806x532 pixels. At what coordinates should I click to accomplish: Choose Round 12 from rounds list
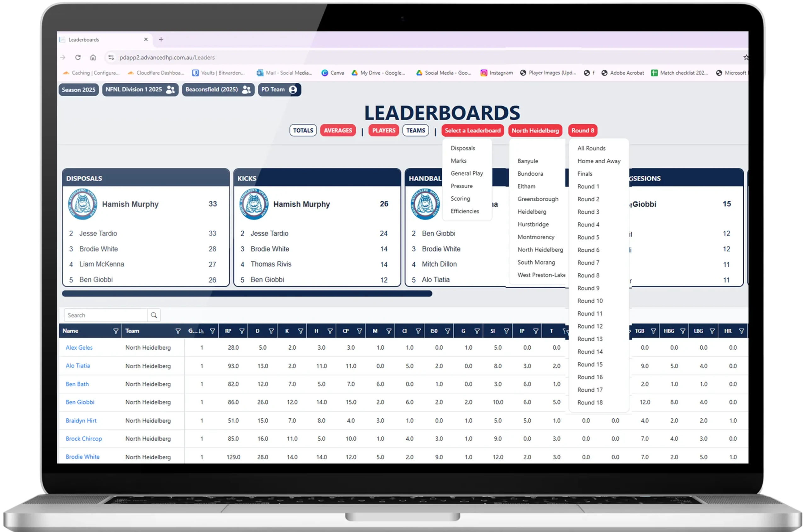[590, 326]
